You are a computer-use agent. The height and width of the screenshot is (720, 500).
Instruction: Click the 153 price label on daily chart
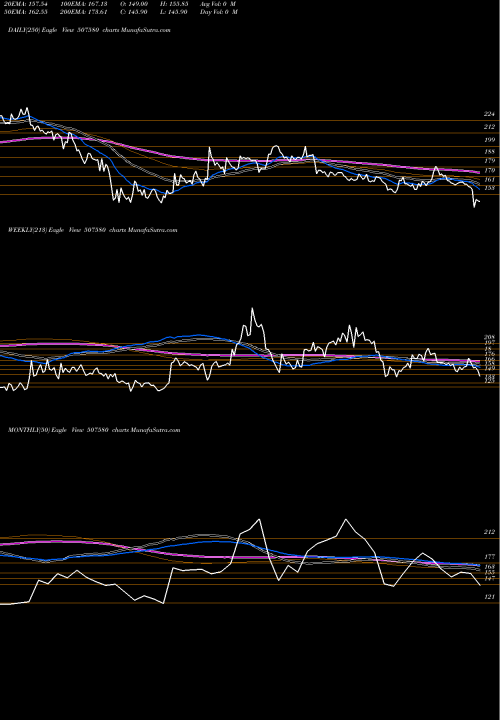(x=489, y=188)
